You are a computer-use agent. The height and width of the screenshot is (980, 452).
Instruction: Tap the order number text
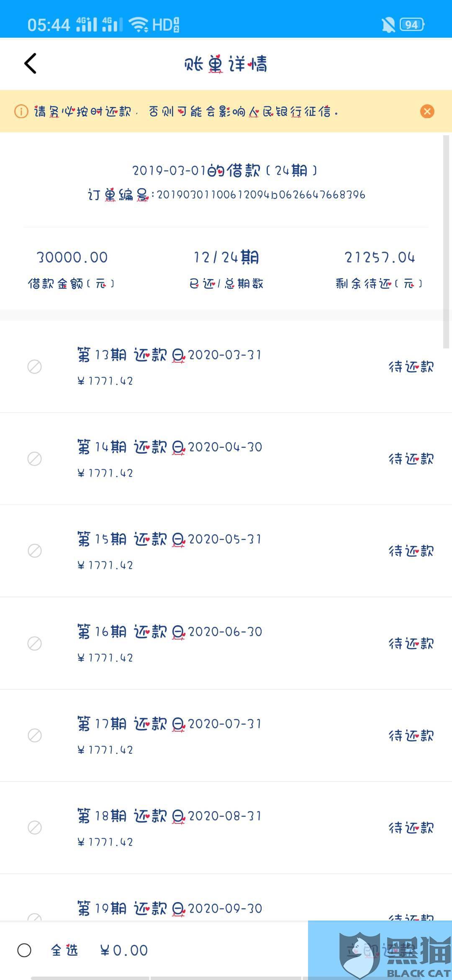pyautogui.click(x=226, y=195)
